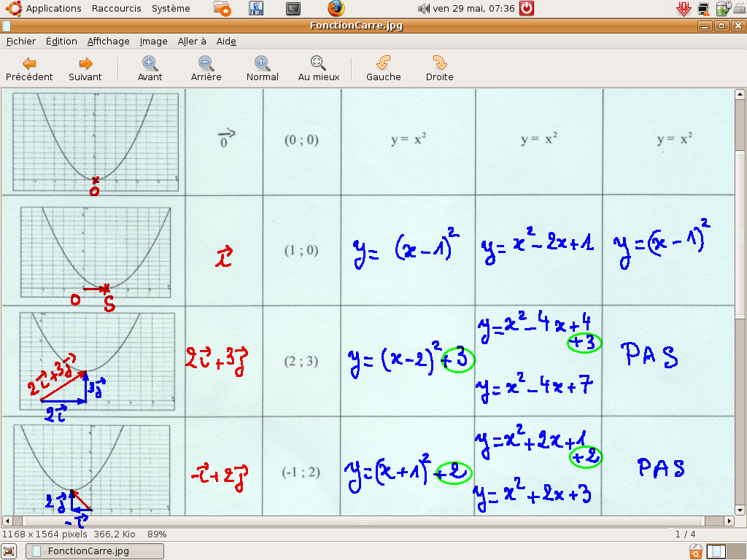Viewport: 747px width, 560px height.
Task: Launch Firefox from the top panel
Action: coord(336,9)
